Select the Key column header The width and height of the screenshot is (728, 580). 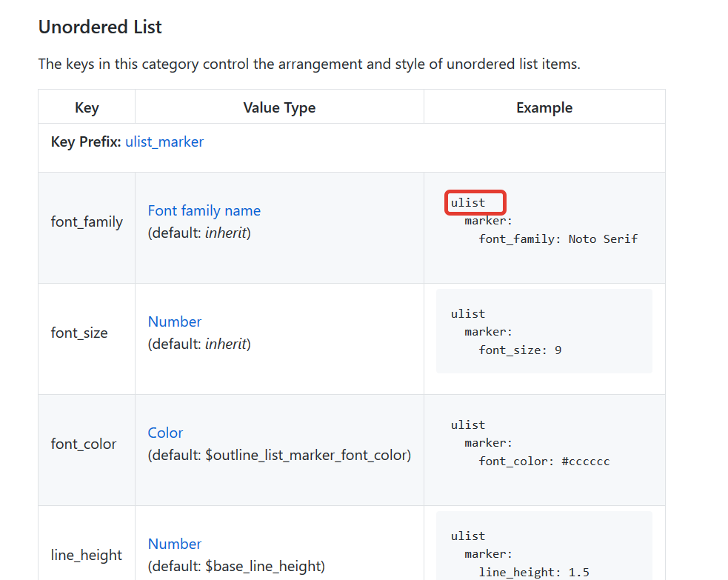pos(87,107)
